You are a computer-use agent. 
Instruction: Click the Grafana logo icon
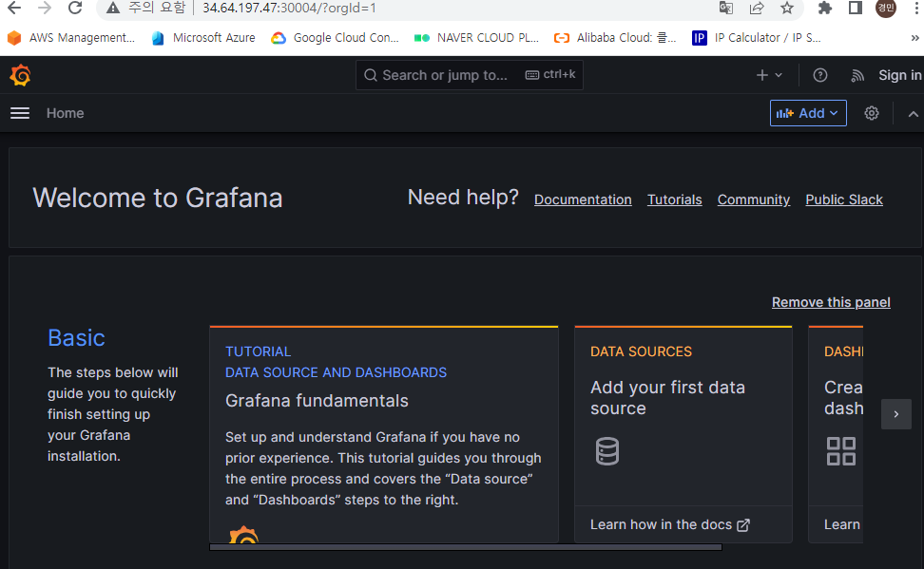20,75
